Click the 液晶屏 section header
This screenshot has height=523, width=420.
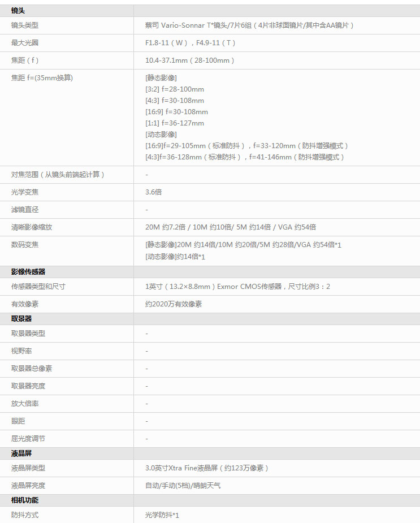pyautogui.click(x=21, y=453)
